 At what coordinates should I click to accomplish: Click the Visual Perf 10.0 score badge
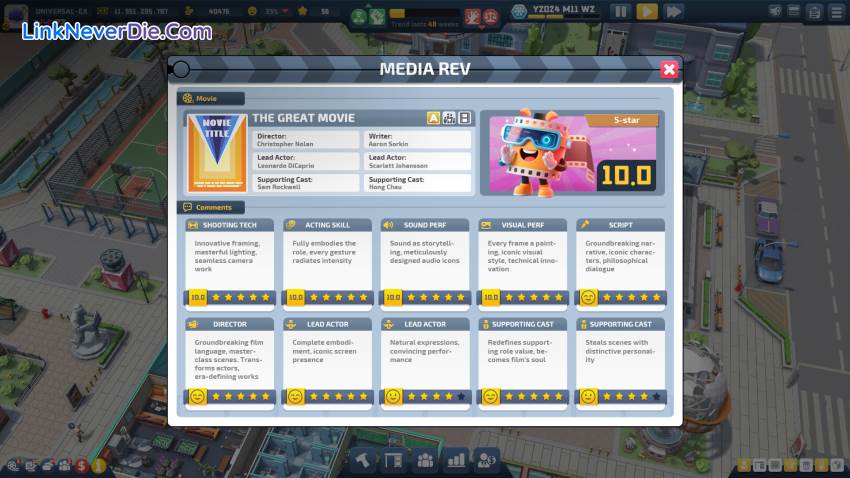(491, 298)
